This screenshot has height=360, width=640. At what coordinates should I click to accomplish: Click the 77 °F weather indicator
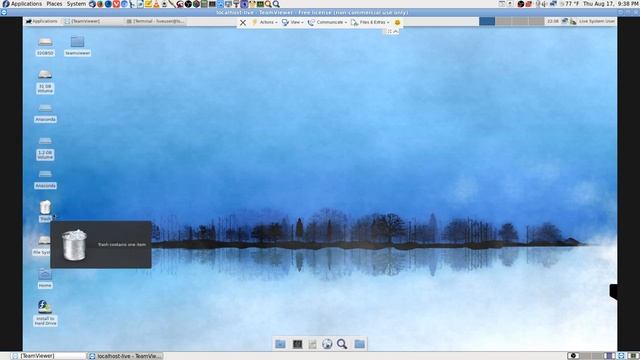[x=569, y=4]
